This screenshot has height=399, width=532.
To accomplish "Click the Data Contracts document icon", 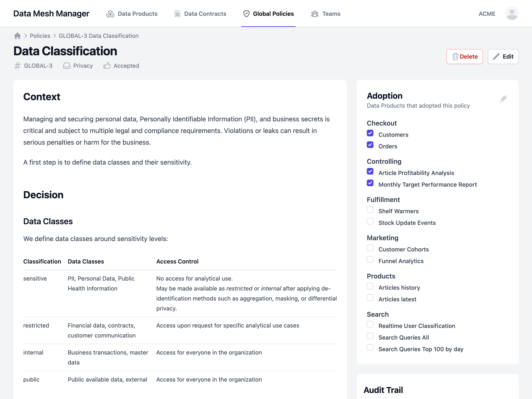I will point(177,14).
